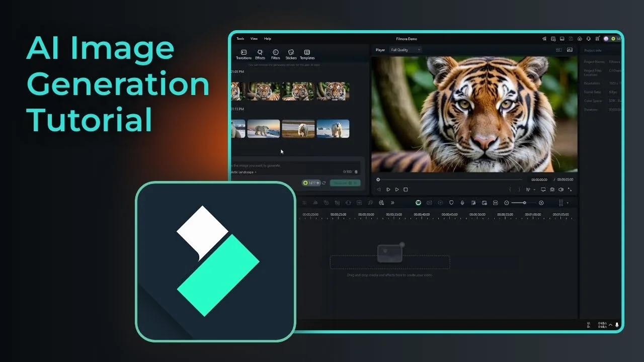This screenshot has width=644, height=362.
Task: Toggle the green AI copilot icon
Action: pos(418,203)
